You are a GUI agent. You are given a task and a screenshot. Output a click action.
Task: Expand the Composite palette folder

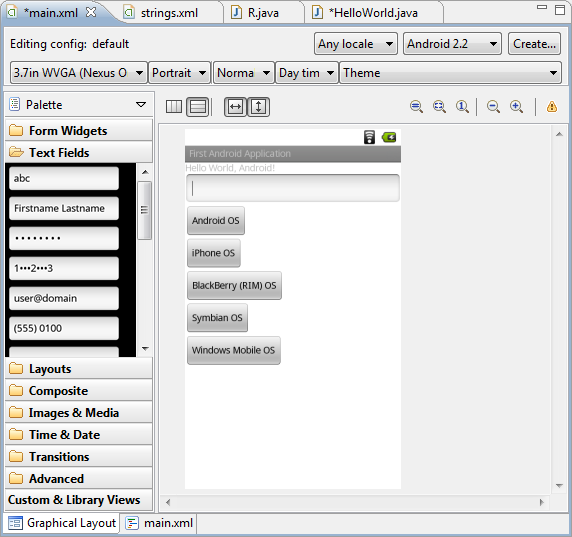pos(79,391)
